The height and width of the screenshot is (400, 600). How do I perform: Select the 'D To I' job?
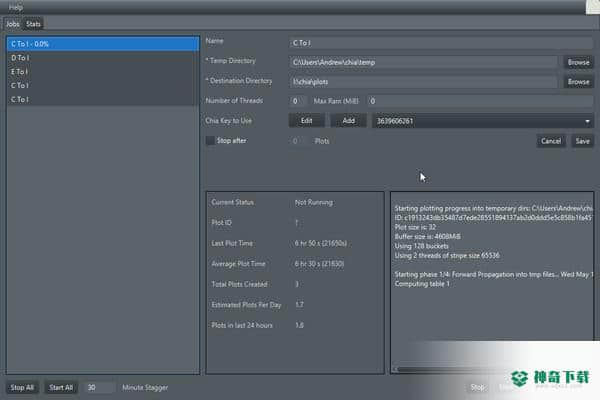[103, 58]
